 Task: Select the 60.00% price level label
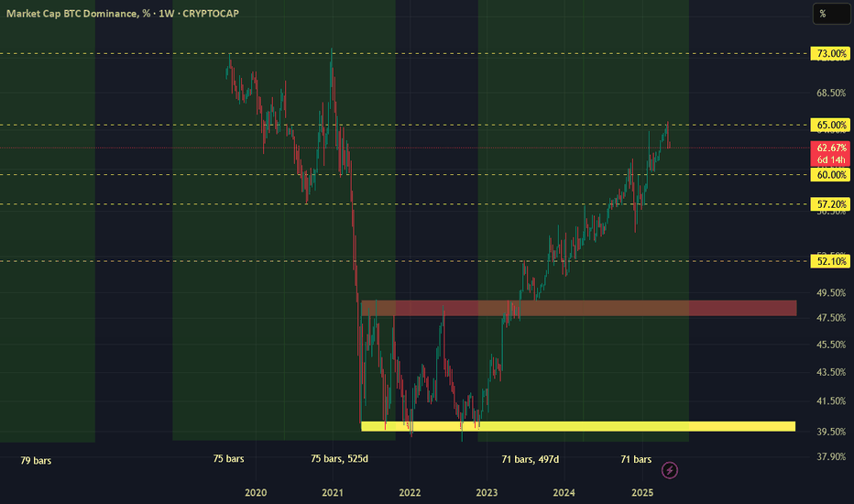[830, 175]
